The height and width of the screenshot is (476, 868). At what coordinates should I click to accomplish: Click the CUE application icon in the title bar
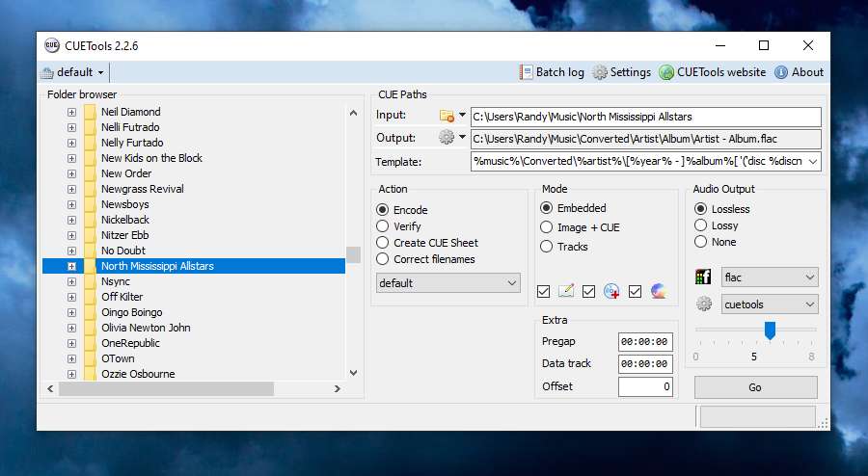pos(52,45)
